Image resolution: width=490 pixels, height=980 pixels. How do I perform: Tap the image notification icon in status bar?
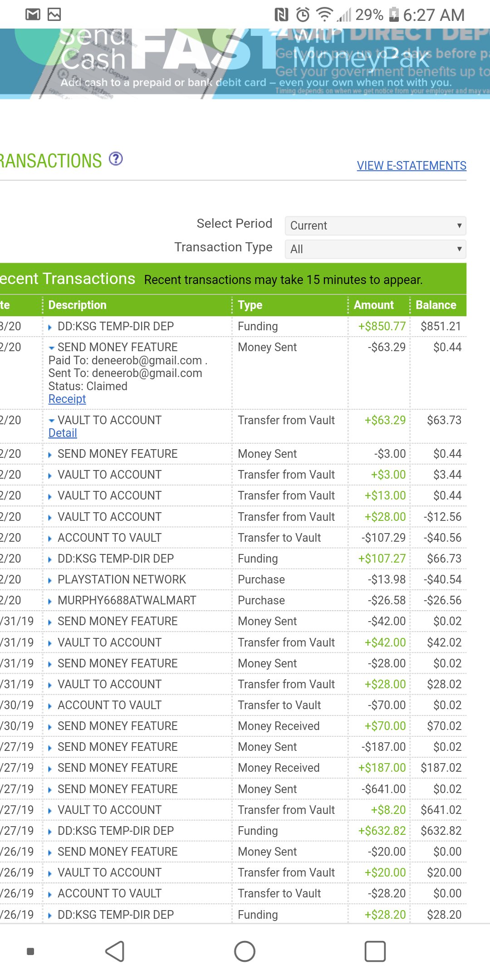(x=54, y=15)
